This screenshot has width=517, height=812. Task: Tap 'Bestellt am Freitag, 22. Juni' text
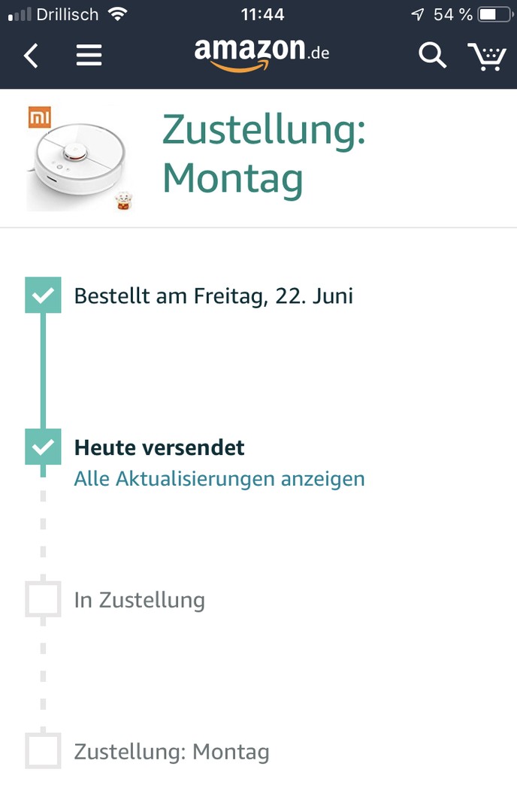coord(213,295)
